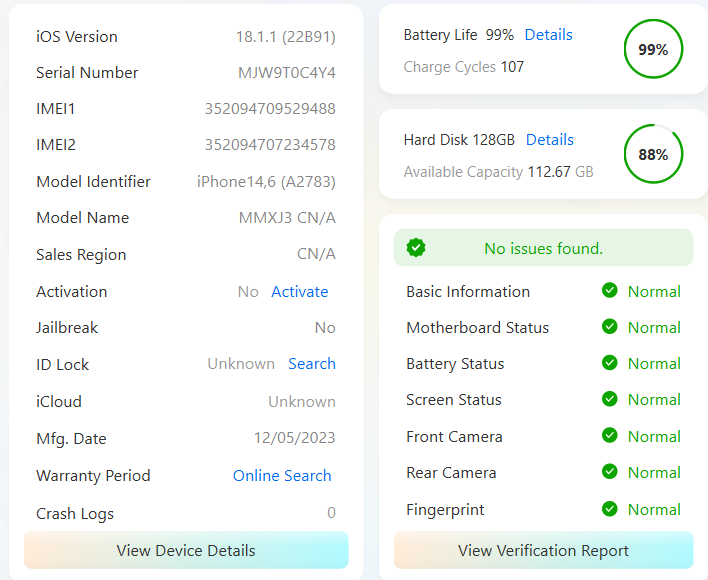708x580 pixels.
Task: Click the 'No issues found' badge icon
Action: [x=417, y=248]
